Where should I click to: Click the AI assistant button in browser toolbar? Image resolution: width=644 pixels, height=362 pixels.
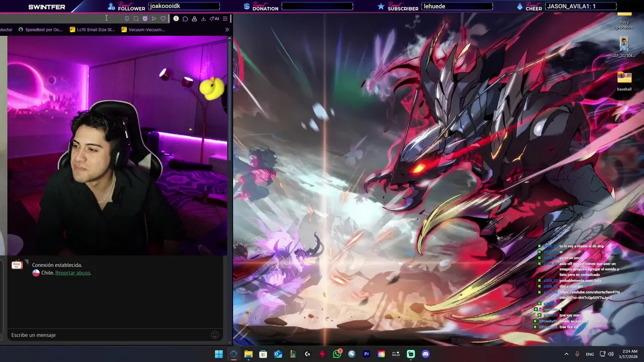click(214, 19)
